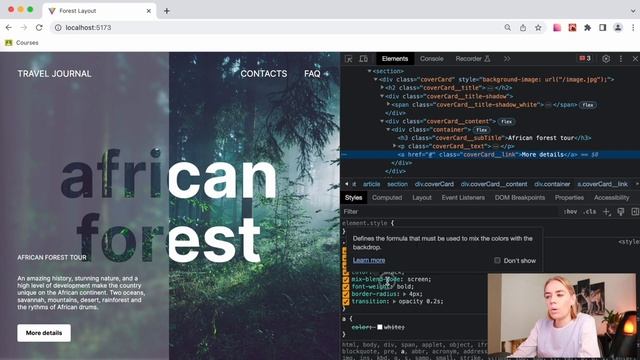Click the More details button on the page
This screenshot has height=360, width=640.
pyautogui.click(x=44, y=333)
